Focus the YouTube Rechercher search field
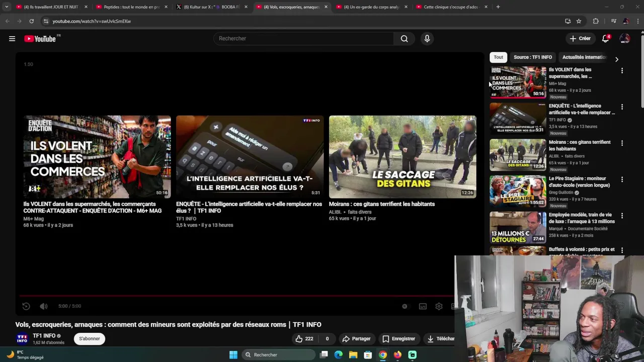The width and height of the screenshot is (644, 362). (303, 39)
